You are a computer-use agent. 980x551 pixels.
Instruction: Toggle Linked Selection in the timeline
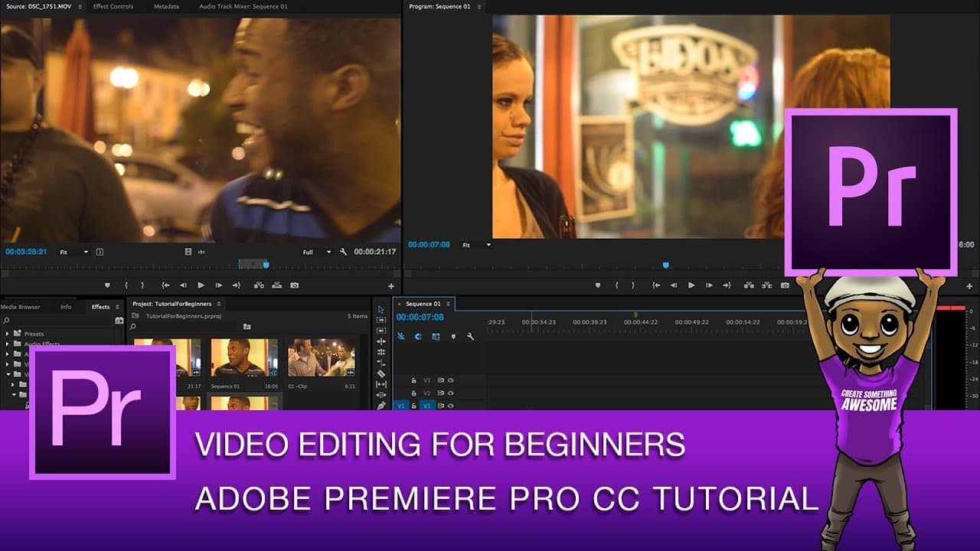(x=436, y=336)
